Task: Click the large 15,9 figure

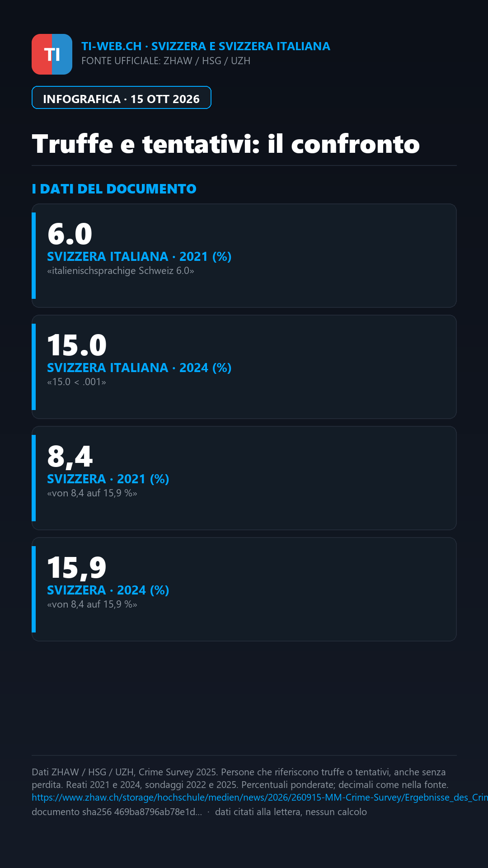Action: tap(77, 568)
